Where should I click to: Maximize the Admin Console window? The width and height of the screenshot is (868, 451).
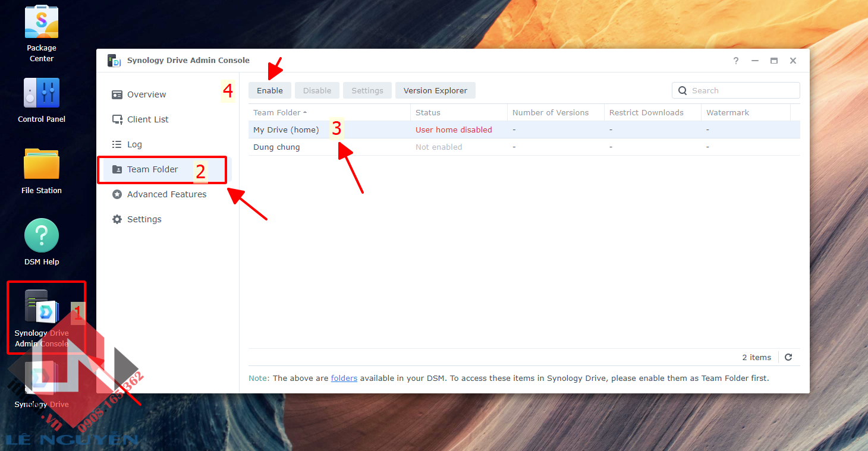click(x=774, y=61)
